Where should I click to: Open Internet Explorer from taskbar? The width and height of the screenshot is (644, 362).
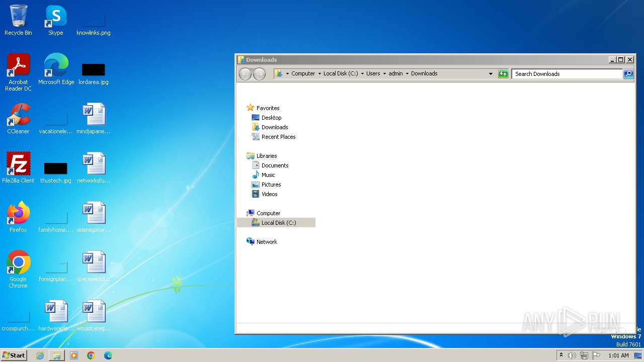pyautogui.click(x=40, y=355)
